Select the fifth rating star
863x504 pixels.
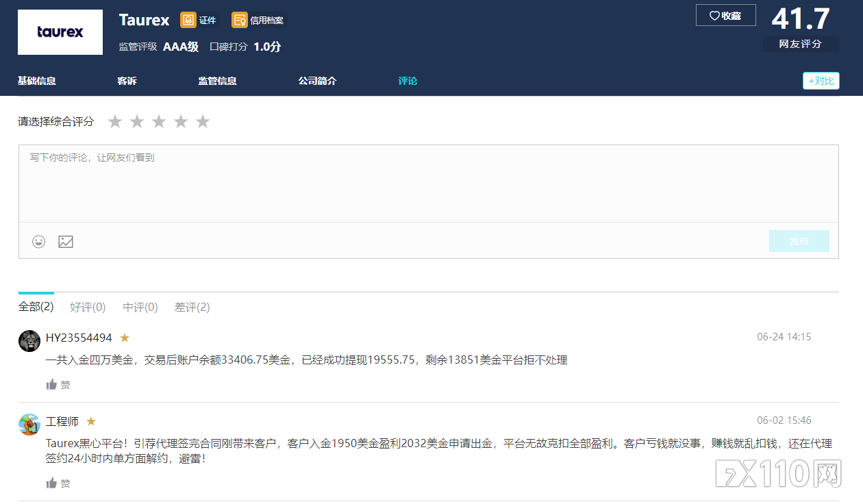click(x=203, y=121)
